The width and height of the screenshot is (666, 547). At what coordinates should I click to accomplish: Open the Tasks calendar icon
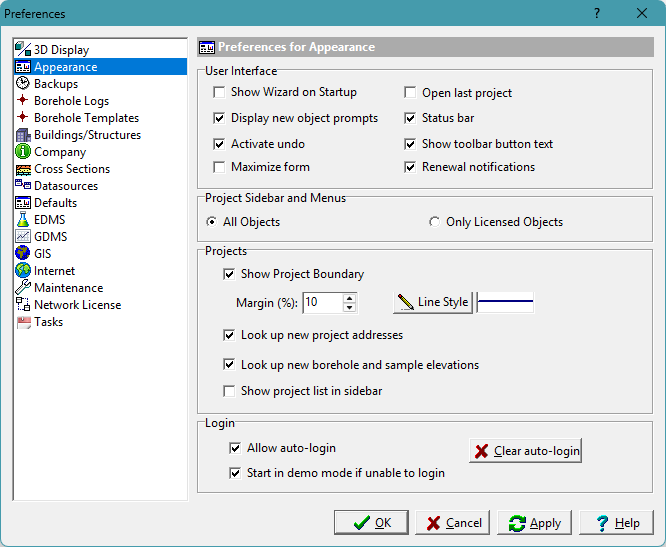point(23,322)
